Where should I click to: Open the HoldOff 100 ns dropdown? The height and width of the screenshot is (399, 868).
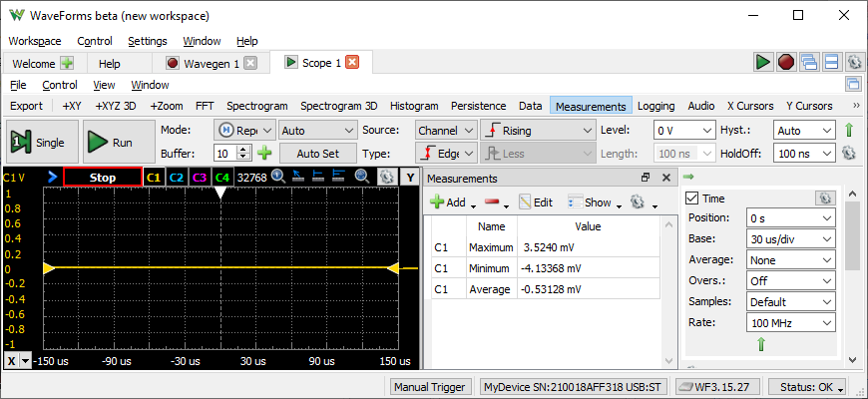tap(804, 154)
